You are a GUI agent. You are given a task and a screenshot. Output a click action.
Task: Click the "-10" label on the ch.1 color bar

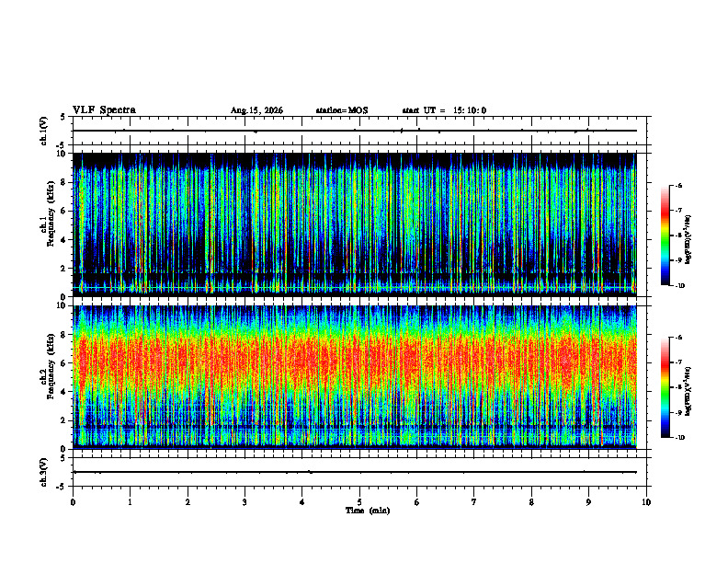click(679, 286)
